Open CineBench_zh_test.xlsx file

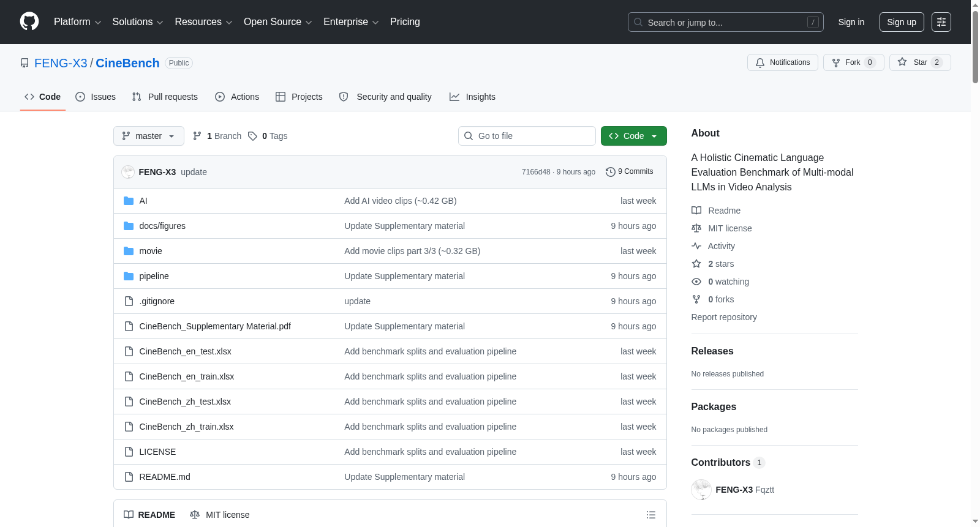point(185,402)
